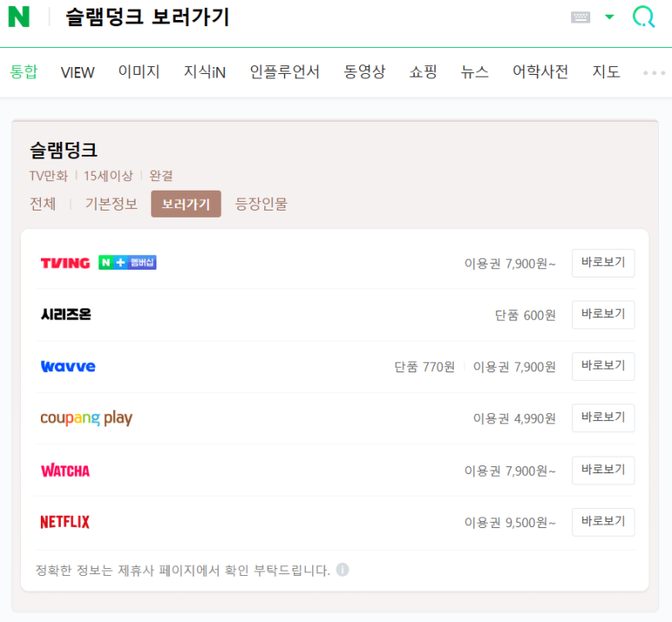The width and height of the screenshot is (672, 622).
Task: Click 바로보기 for TVING
Action: coord(603,263)
